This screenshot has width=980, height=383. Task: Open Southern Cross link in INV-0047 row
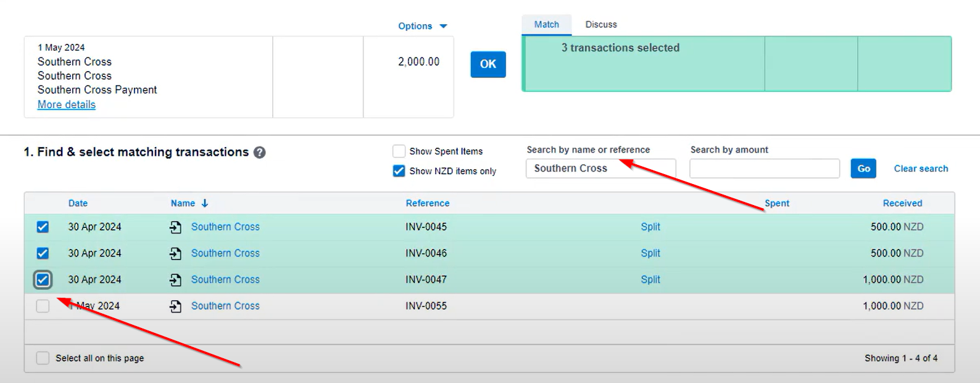pos(225,280)
